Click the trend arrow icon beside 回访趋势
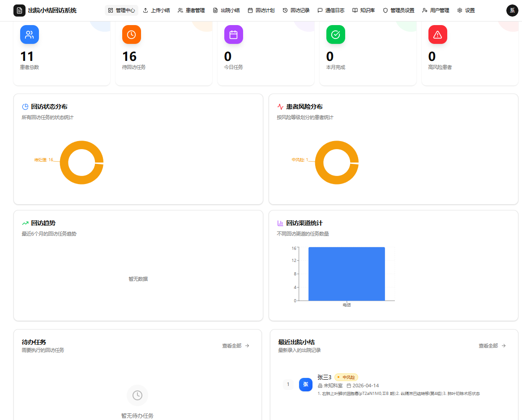 (x=25, y=223)
